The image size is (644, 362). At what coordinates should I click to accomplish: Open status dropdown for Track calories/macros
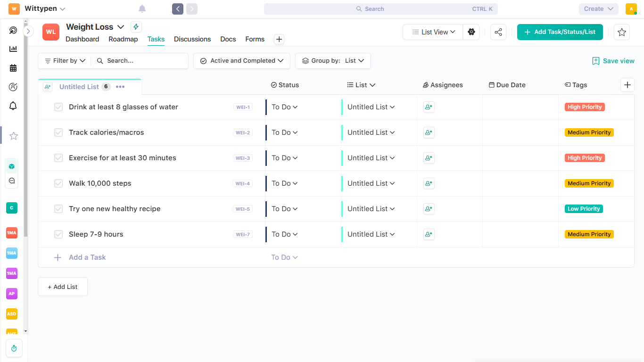pos(284,132)
